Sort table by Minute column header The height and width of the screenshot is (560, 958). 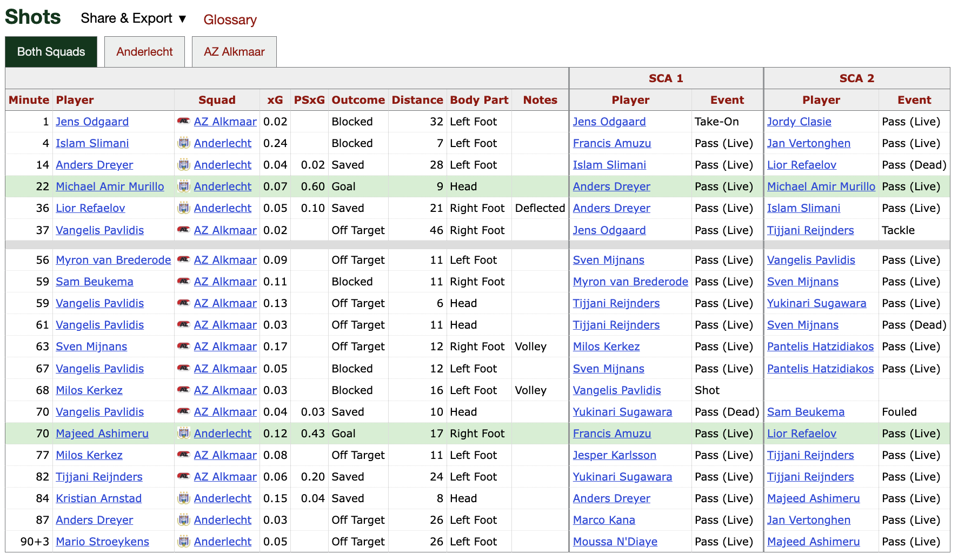(29, 100)
